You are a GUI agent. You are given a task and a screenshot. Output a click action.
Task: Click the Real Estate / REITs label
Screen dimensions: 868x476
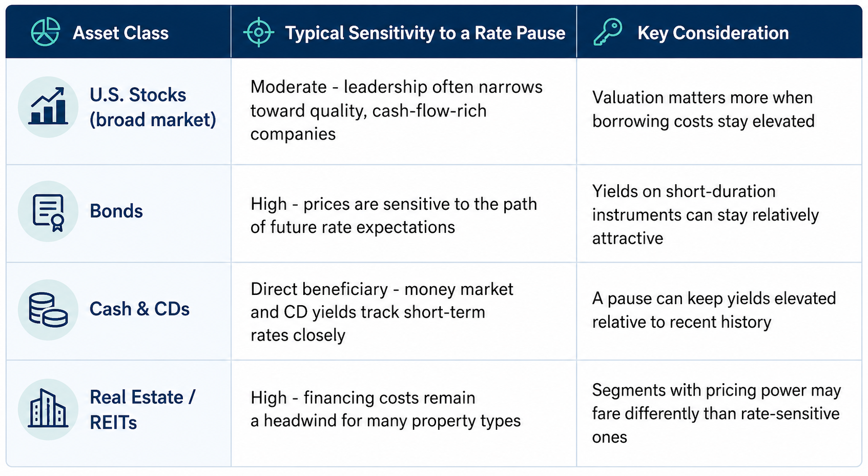click(142, 409)
